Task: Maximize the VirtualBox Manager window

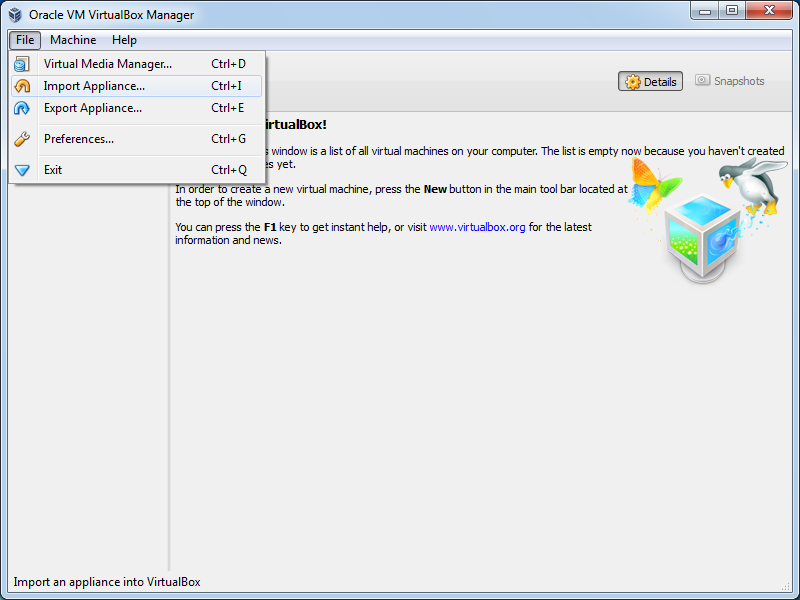Action: [x=732, y=11]
